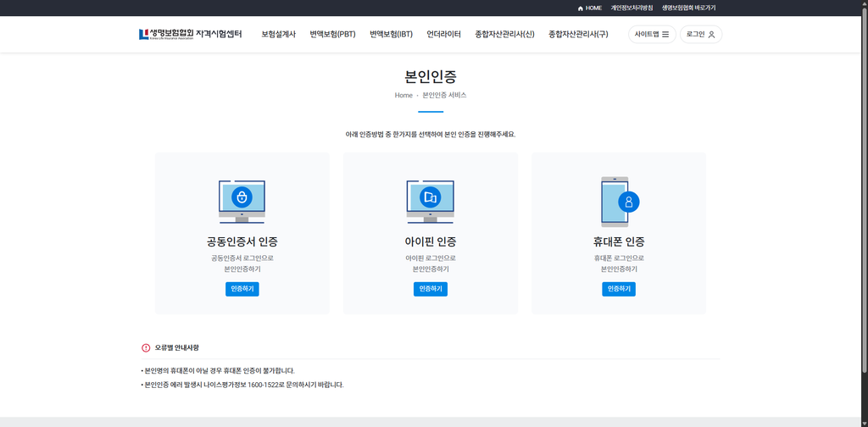Click the red warning icon by 오류별 안내사항

pyautogui.click(x=146, y=348)
